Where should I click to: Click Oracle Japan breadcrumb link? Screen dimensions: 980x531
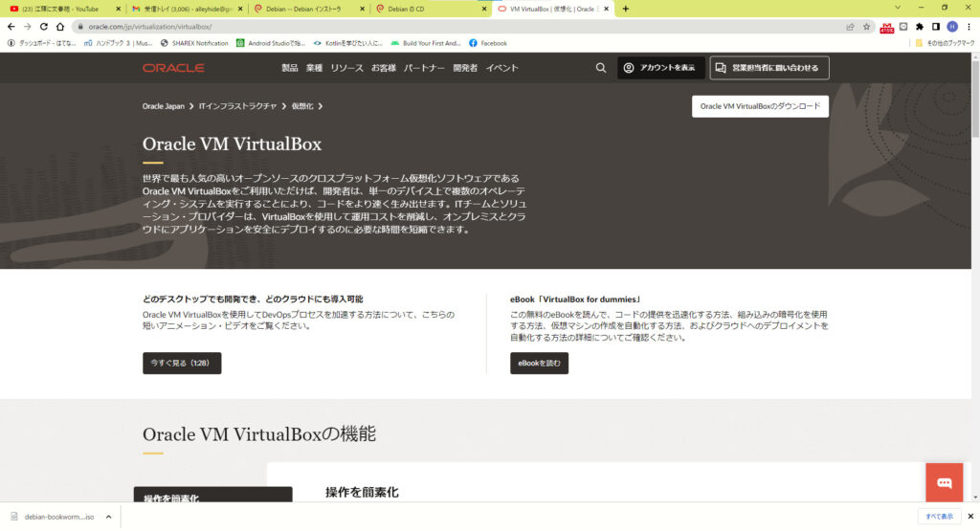pyautogui.click(x=163, y=106)
